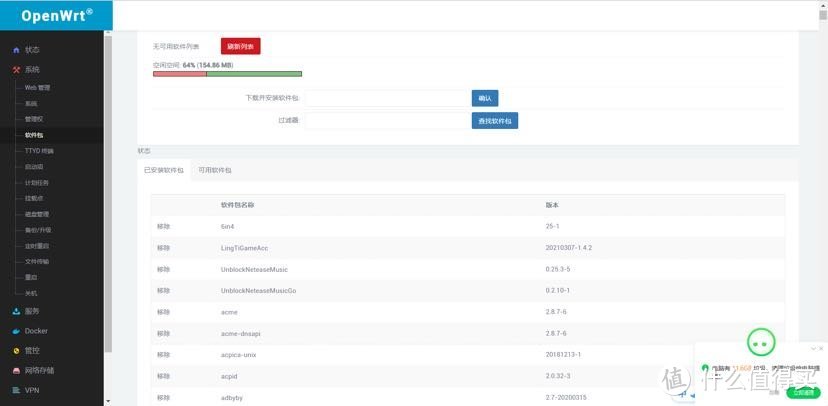This screenshot has height=406, width=828.
Task: Click the tools icon next to 系统
Action: 16,70
